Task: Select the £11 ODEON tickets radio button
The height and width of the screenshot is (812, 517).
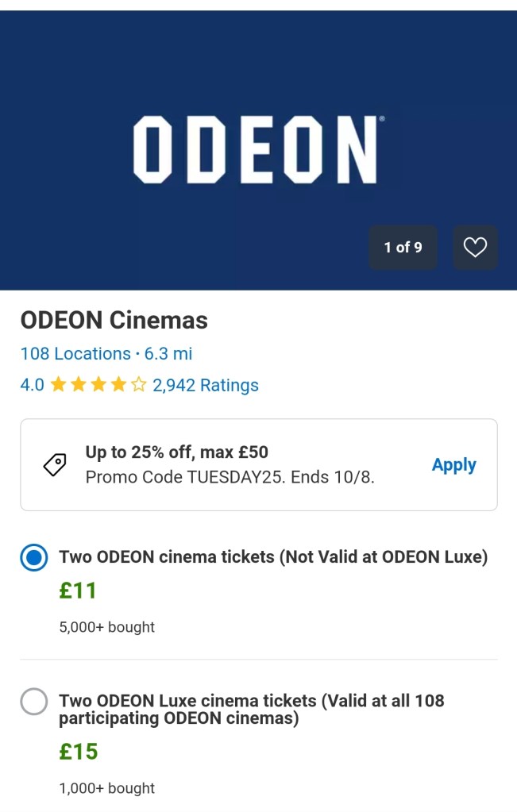Action: [34, 558]
